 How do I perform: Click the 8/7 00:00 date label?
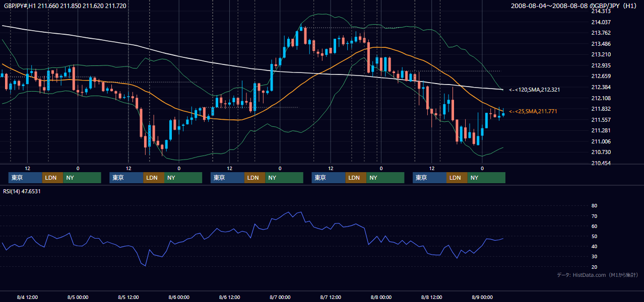[x=280, y=297]
